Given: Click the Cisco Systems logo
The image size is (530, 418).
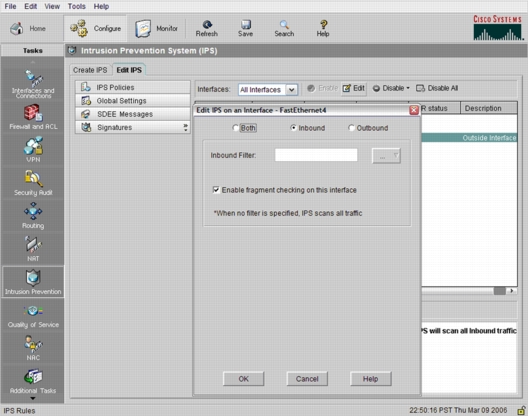Looking at the screenshot, I should click(498, 28).
